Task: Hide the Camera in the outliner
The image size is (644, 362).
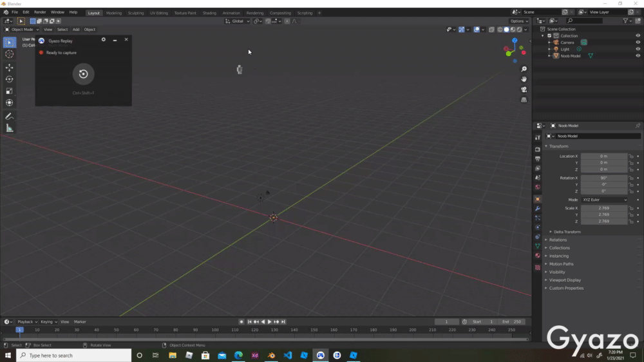Action: tap(638, 43)
